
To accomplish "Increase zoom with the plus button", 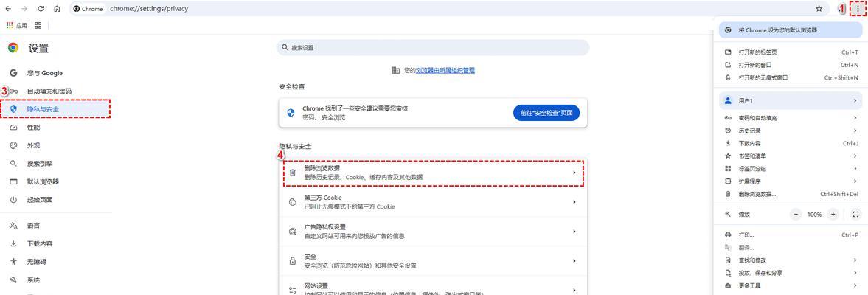I will pyautogui.click(x=833, y=214).
